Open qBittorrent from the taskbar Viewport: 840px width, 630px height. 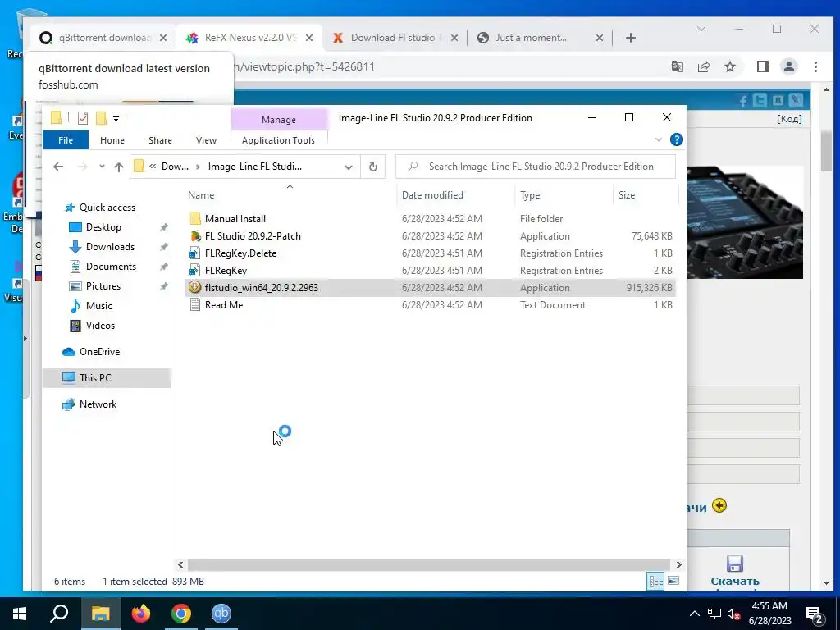pos(221,614)
